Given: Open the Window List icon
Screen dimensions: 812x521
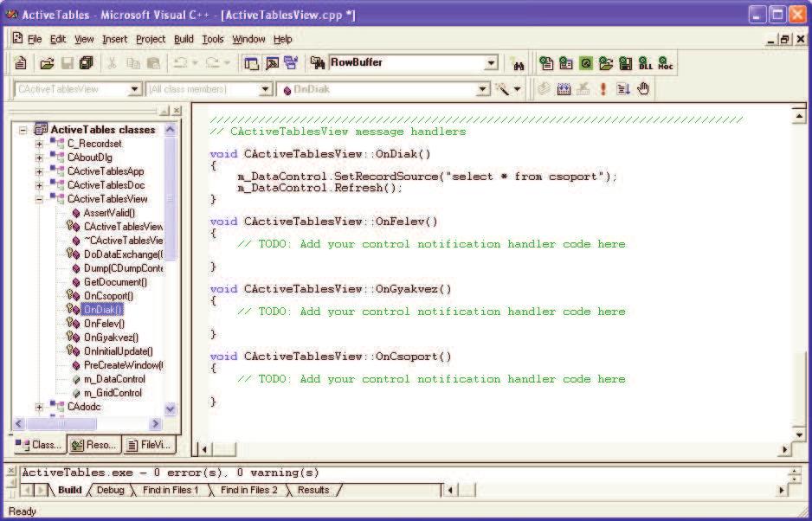Looking at the screenshot, I should click(292, 63).
